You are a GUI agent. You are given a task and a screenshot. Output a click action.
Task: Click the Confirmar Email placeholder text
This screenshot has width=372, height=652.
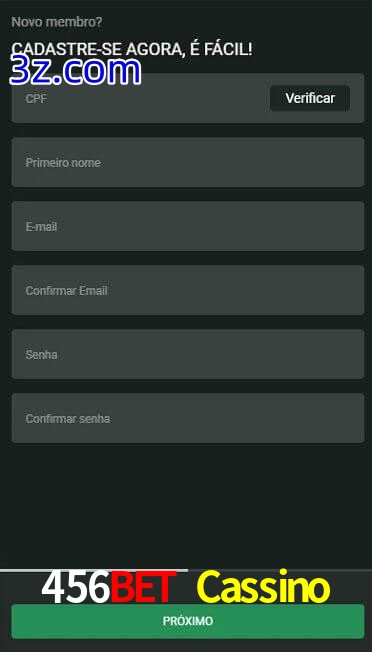[x=67, y=291]
